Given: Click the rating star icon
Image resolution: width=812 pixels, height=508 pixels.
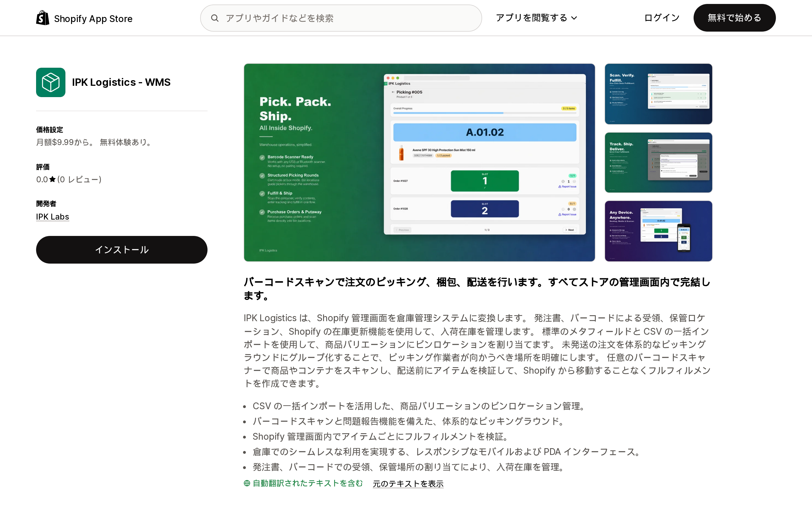Looking at the screenshot, I should (x=52, y=179).
